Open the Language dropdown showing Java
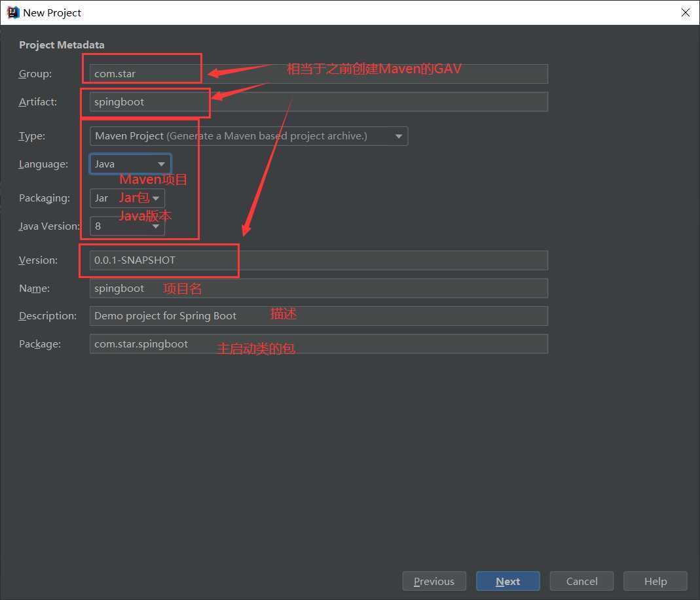 [x=130, y=164]
